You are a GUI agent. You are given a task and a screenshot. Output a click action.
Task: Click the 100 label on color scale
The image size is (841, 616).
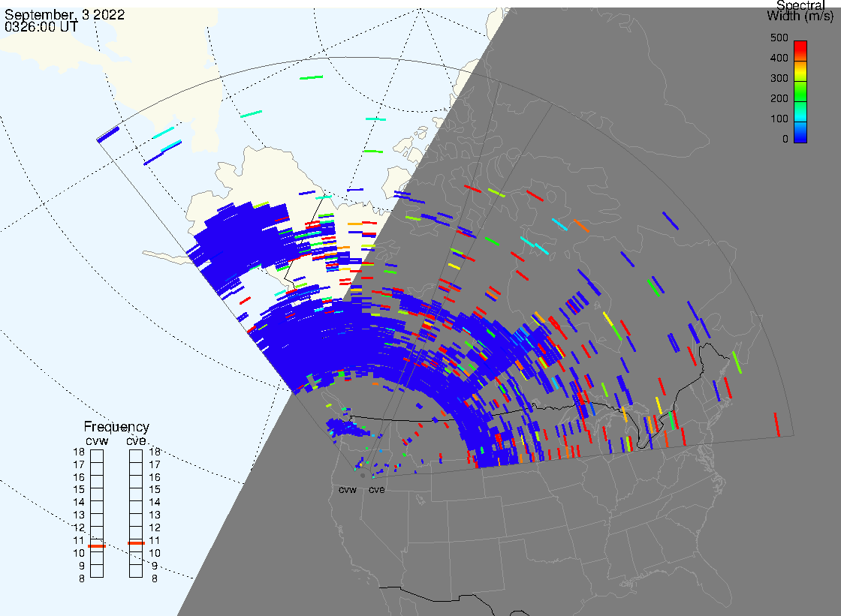coord(779,119)
